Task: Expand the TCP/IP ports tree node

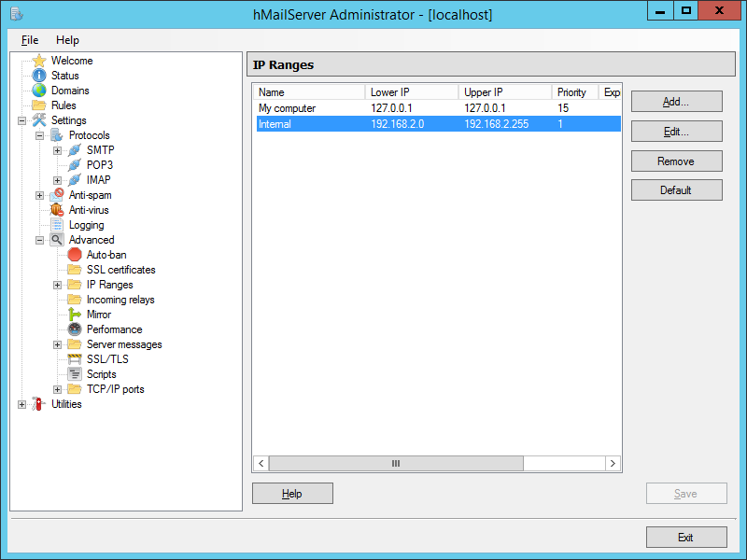Action: pos(57,389)
